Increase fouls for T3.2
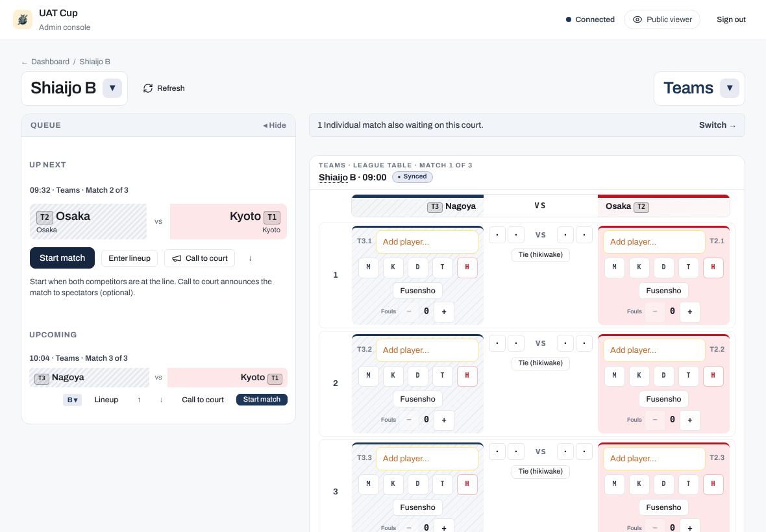 (x=444, y=420)
